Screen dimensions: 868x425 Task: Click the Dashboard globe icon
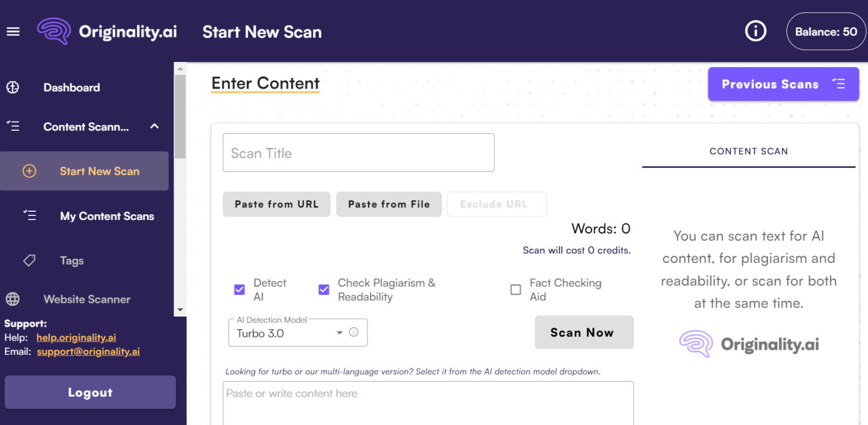[x=13, y=87]
